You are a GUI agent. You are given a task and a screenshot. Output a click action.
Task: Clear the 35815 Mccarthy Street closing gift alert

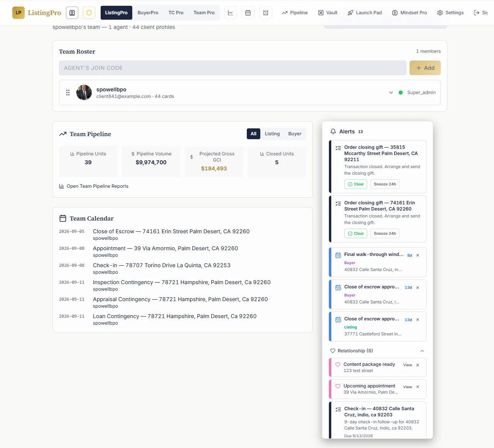click(x=356, y=184)
